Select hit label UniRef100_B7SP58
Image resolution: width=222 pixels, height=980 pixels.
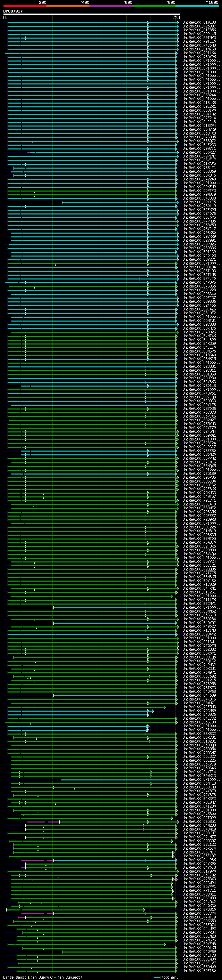pos(199,684)
